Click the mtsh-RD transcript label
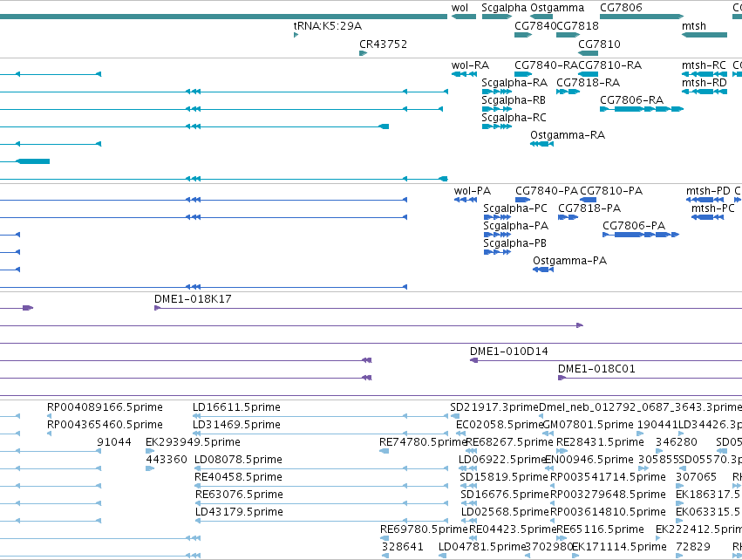This screenshot has width=742, height=560. coord(705,83)
